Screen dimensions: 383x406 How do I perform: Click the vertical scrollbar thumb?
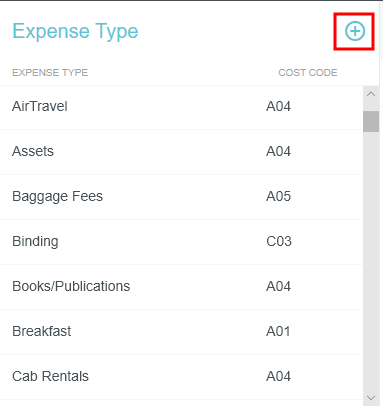coord(371,122)
